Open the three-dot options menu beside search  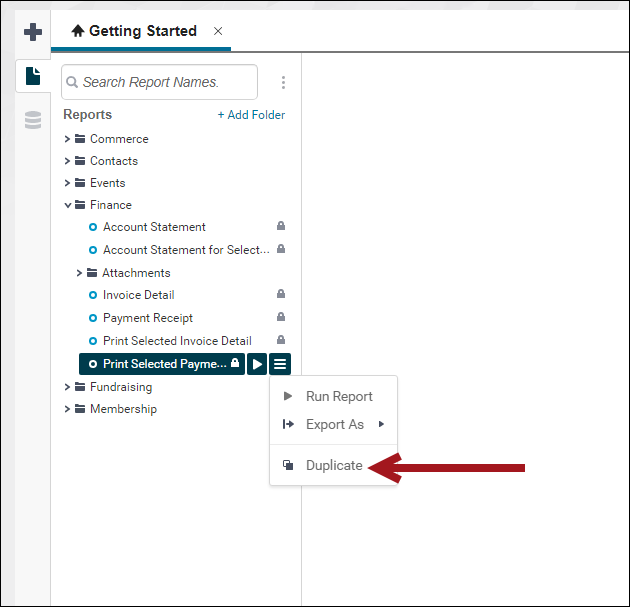point(283,82)
